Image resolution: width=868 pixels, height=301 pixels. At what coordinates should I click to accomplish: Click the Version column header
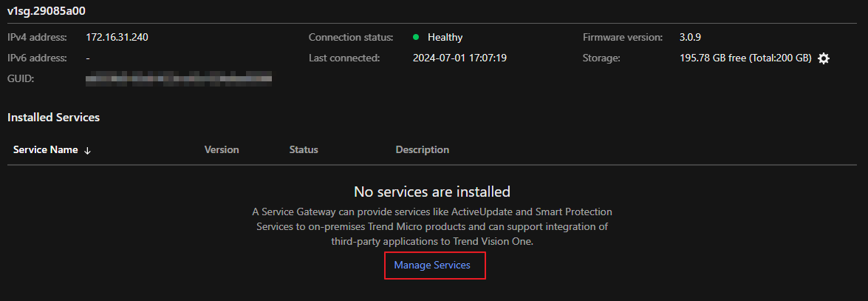[222, 149]
